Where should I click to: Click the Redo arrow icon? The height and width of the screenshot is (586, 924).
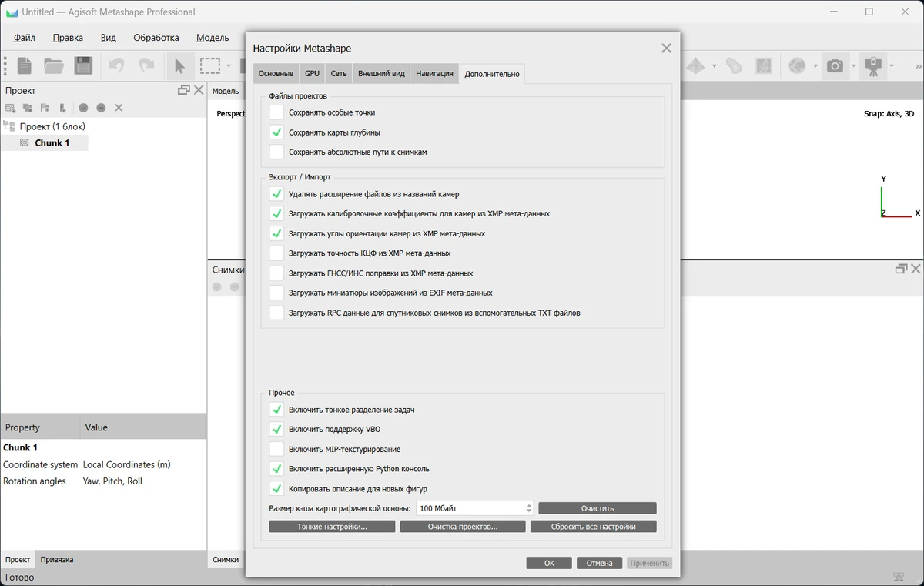(x=146, y=65)
